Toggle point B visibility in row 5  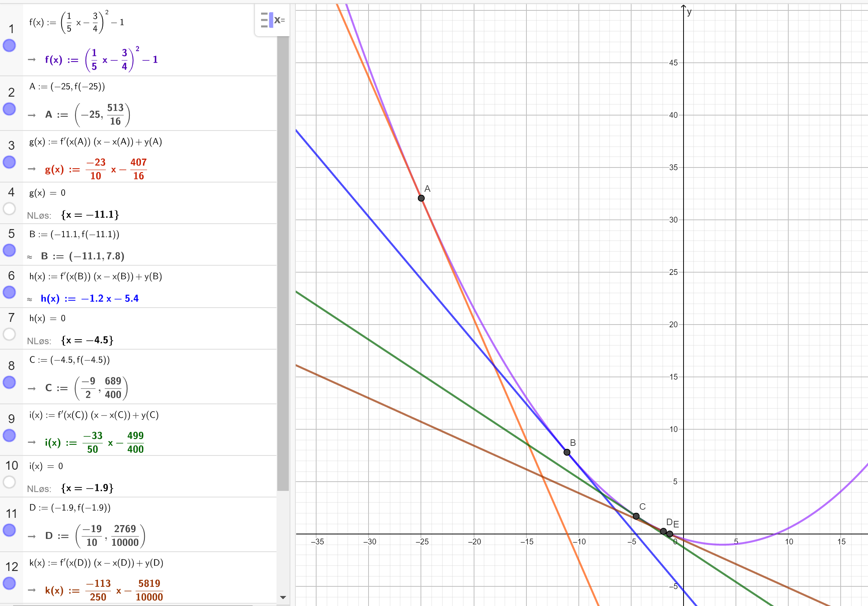click(9, 250)
